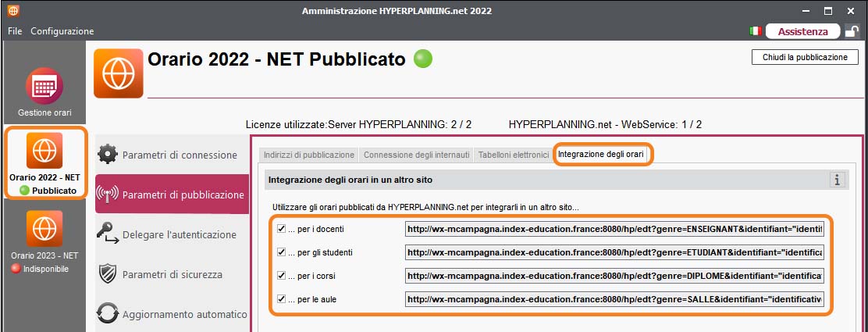Open Aggiornamento automatico section

[173, 314]
